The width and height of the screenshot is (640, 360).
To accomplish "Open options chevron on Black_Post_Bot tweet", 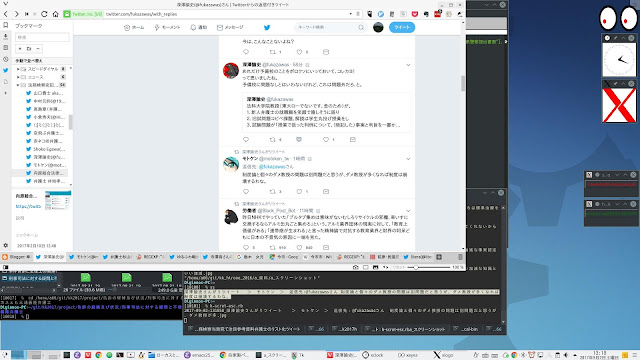I will click(x=408, y=211).
